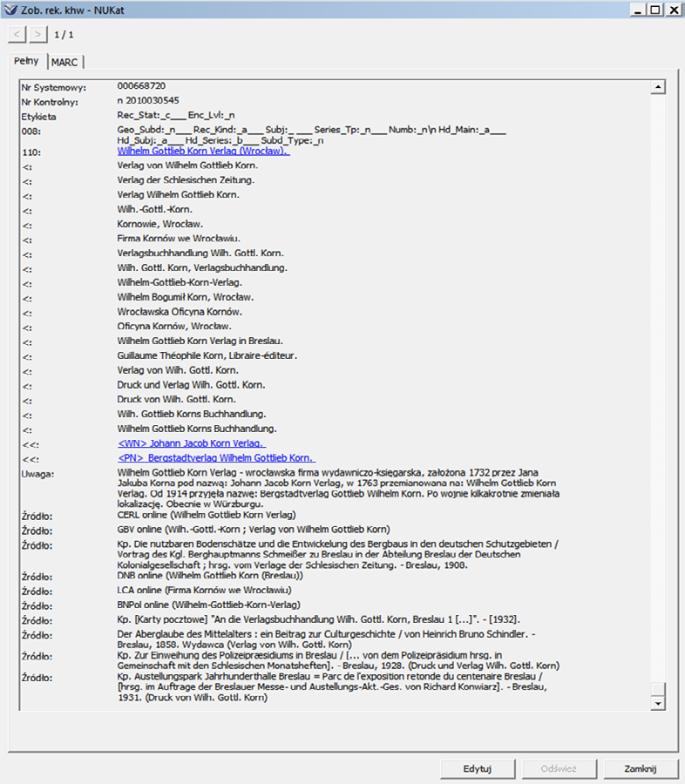Viewport: 685px width, 784px height.
Task: Click source CERL online (Wilhelm Gottlieb Korn Verlag)
Action: [x=207, y=515]
